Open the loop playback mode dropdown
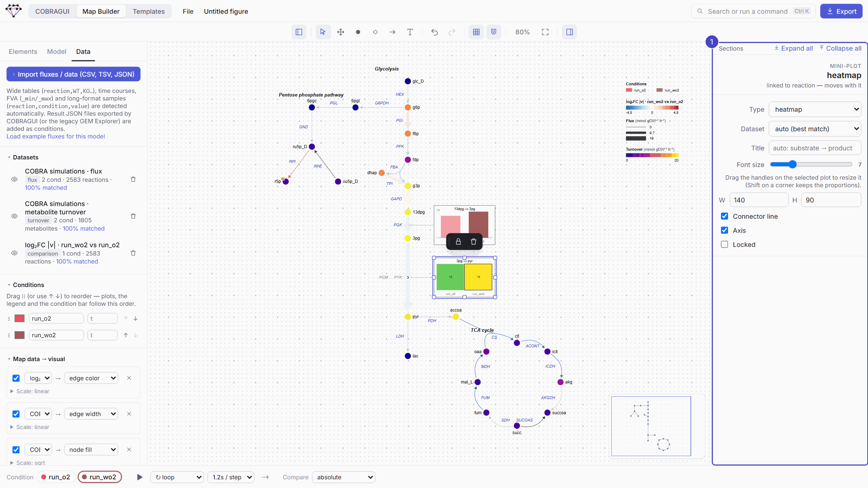The image size is (868, 488). [x=177, y=477]
